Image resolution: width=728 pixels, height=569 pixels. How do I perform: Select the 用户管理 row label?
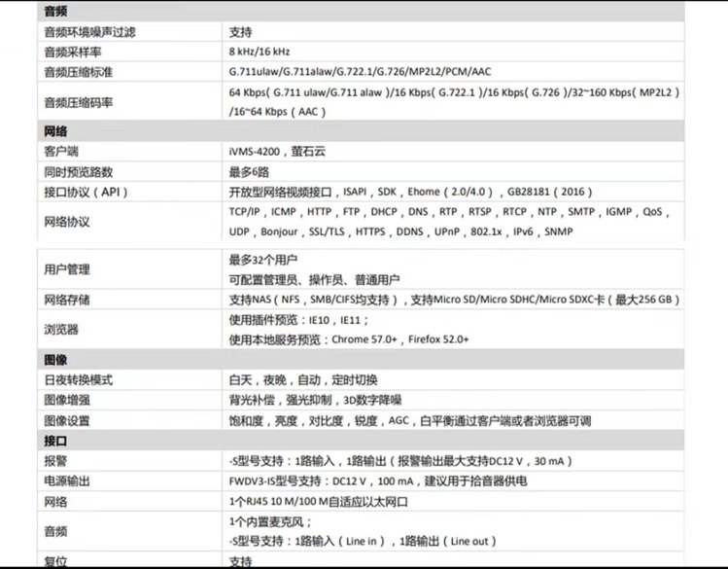(68, 269)
